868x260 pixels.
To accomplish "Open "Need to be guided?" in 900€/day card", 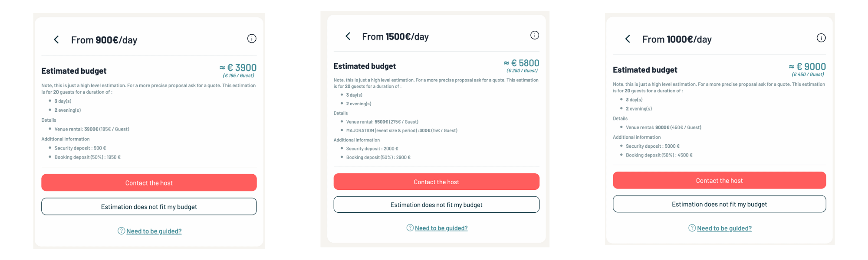I will point(154,231).
